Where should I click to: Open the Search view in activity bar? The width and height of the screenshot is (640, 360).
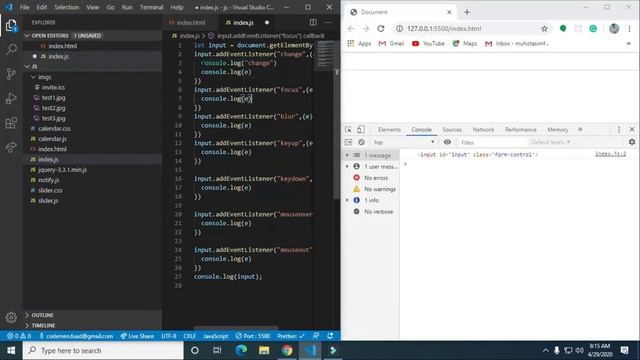[x=11, y=49]
